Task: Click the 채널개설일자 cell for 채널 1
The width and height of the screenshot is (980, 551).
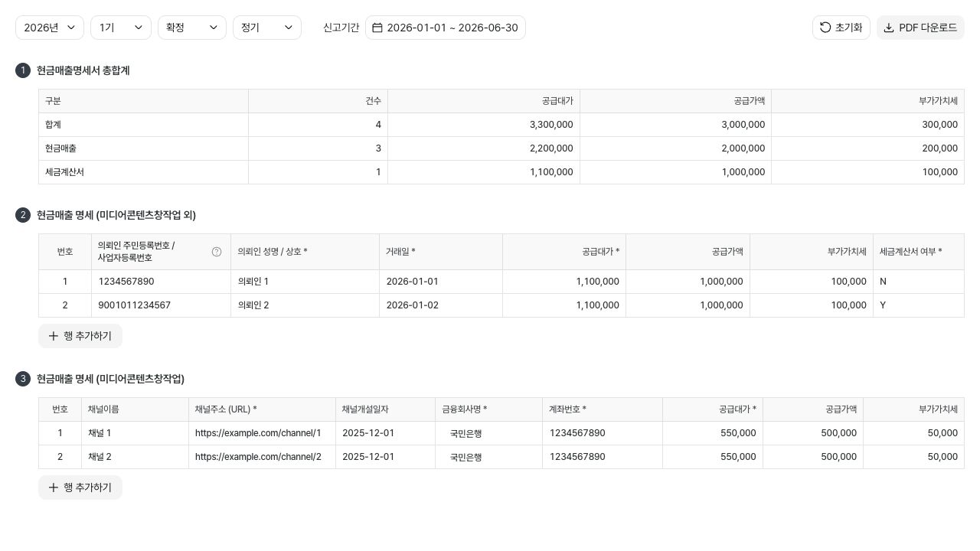Action: (x=385, y=433)
